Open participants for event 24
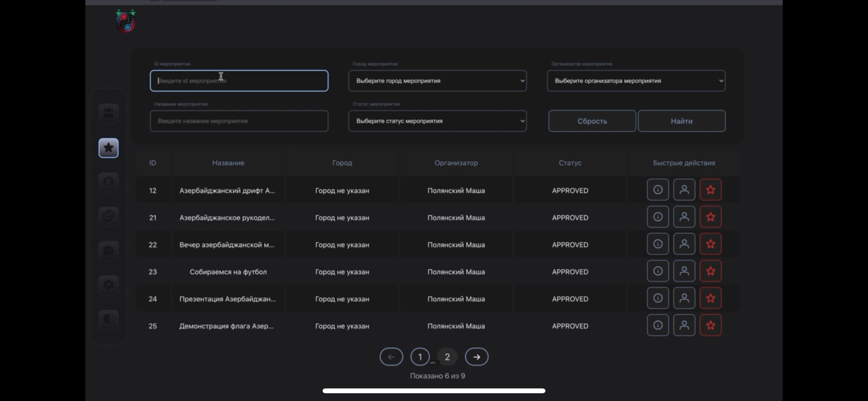 (684, 298)
